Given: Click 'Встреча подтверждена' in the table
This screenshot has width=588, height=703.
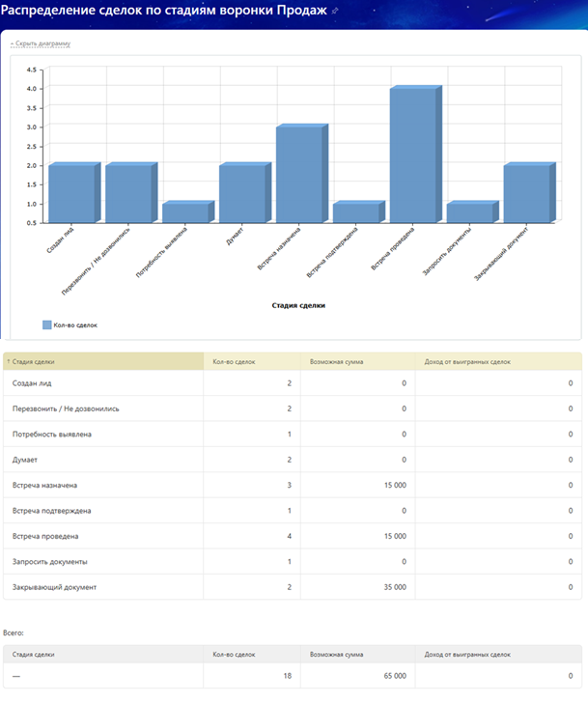Looking at the screenshot, I should 51,511.
